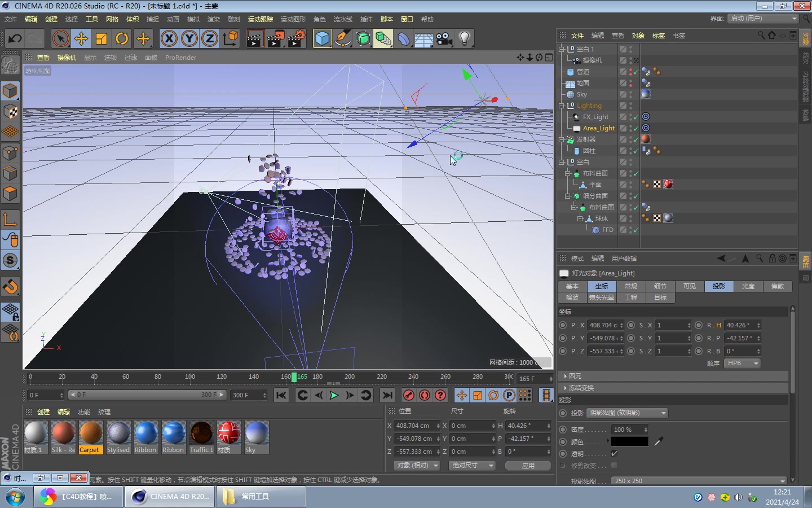Select the Carpet material thumbnail
This screenshot has width=812, height=508.
(x=91, y=435)
